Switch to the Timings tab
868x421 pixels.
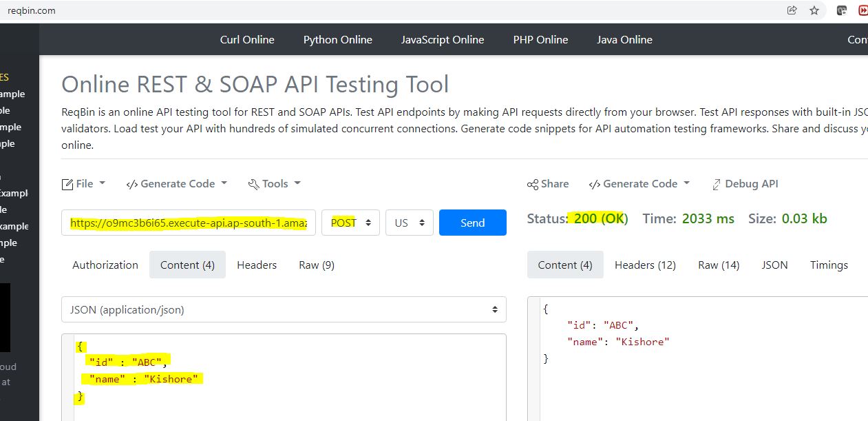tap(829, 265)
